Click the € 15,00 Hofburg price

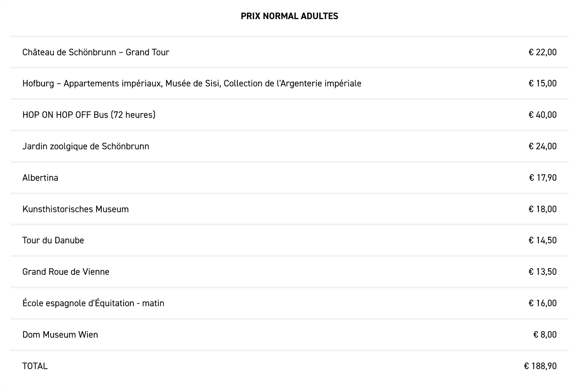click(542, 83)
